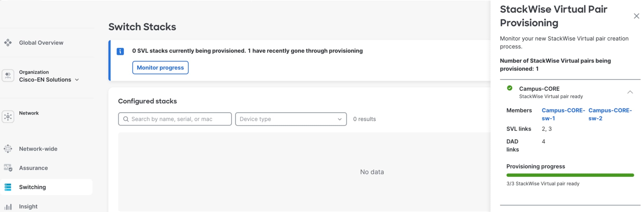Click the Monitor progress button
The height and width of the screenshot is (212, 644).
[160, 67]
